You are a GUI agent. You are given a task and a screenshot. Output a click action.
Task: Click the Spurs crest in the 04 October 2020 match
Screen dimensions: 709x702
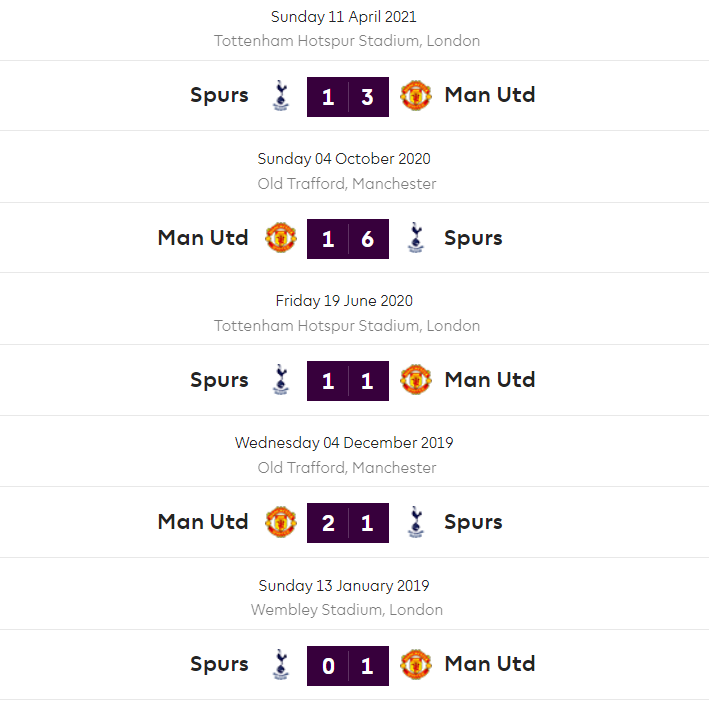tap(415, 238)
